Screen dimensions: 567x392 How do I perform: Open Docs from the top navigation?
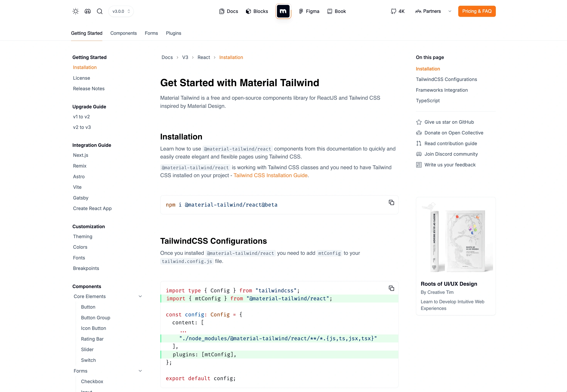[228, 11]
